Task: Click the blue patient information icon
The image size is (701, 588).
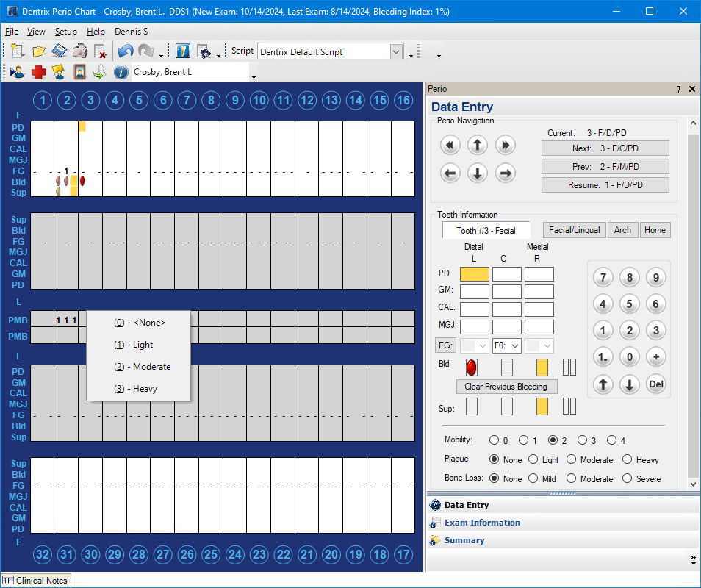Action: pos(121,72)
